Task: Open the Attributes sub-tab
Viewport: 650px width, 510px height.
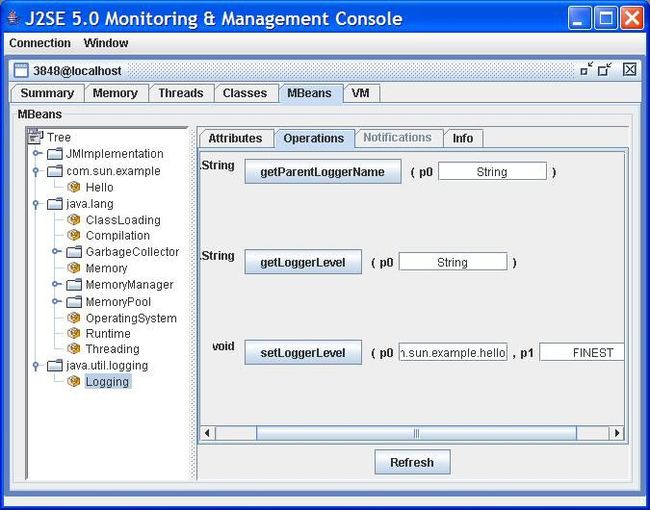Action: click(235, 138)
